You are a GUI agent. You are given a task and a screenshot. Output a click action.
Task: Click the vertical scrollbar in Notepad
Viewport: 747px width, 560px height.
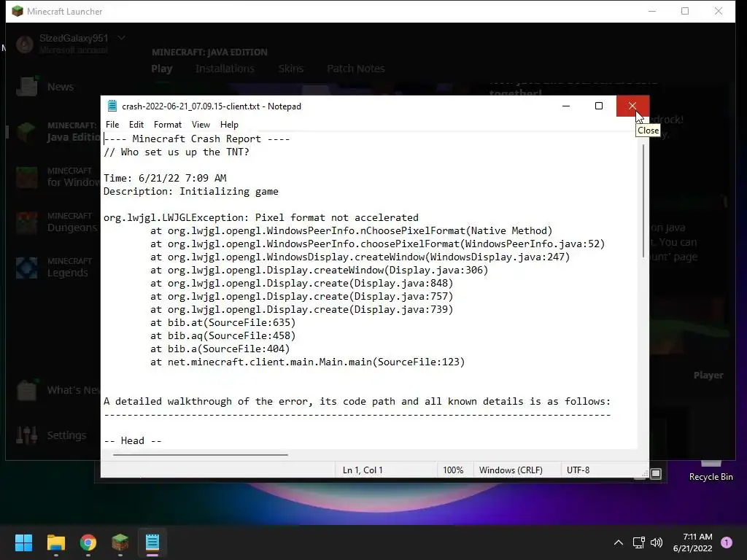(x=643, y=200)
